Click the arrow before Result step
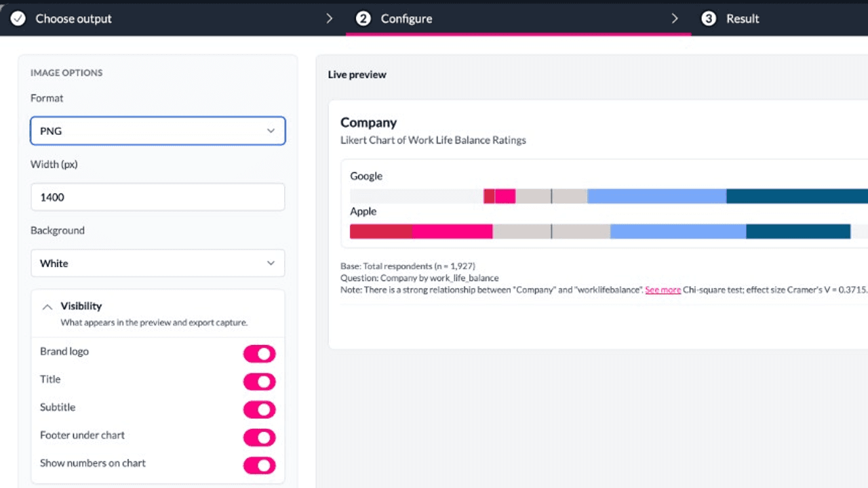 (675, 18)
